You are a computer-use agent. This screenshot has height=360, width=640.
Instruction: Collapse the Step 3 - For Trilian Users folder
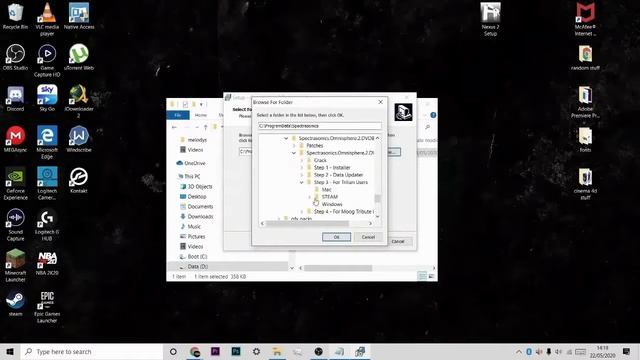302,182
